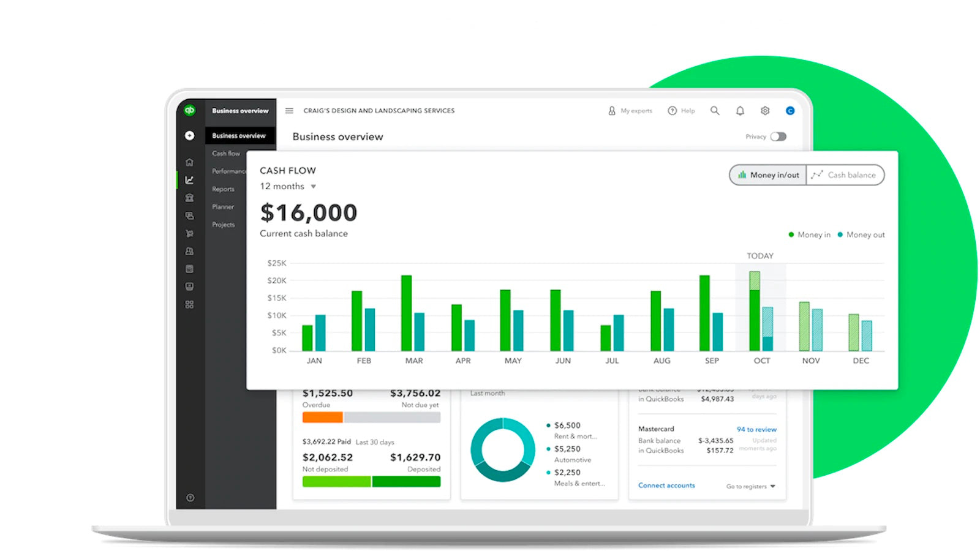The image size is (980, 551).
Task: Click the Help question mark icon
Action: click(x=673, y=111)
